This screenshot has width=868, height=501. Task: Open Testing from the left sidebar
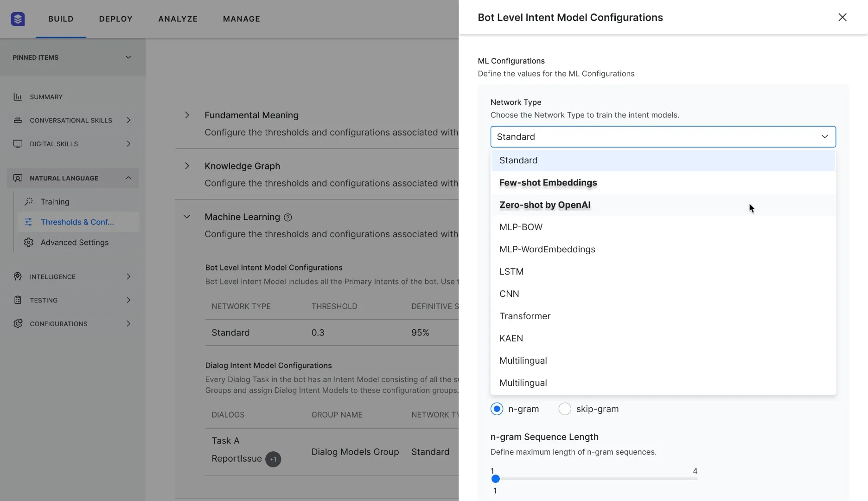click(44, 300)
